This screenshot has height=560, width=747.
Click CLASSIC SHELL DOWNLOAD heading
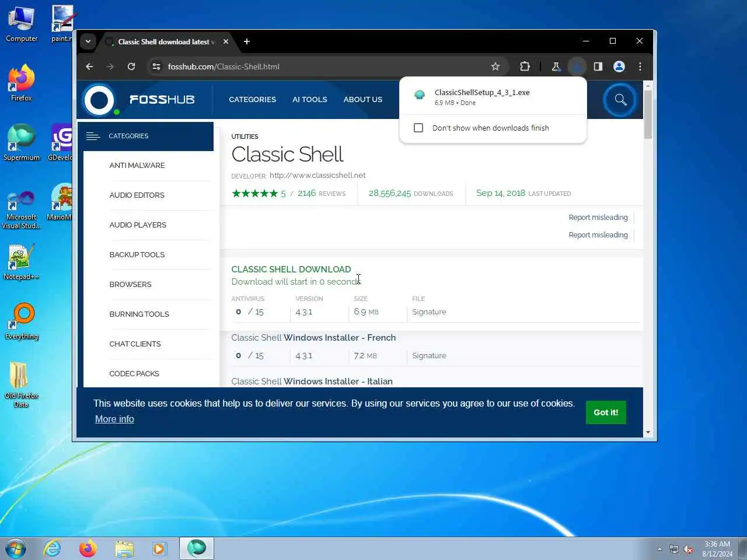[291, 269]
